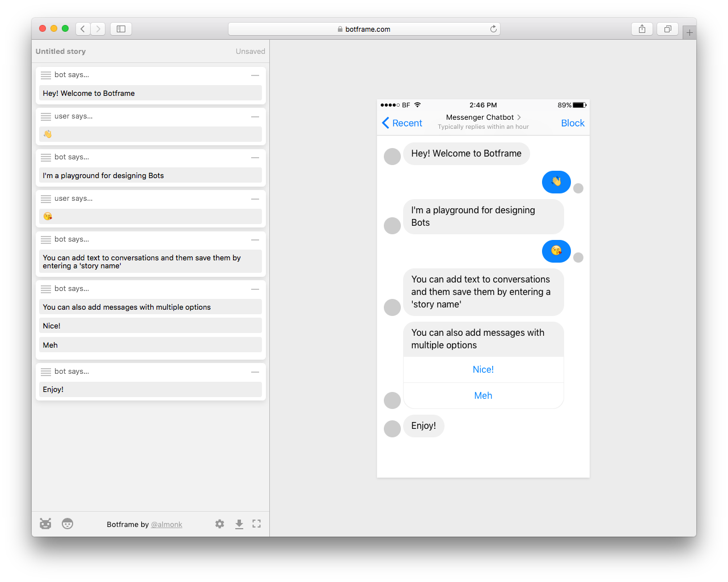
Task: Tap the 'Nice!' option in phone preview
Action: pyautogui.click(x=483, y=370)
